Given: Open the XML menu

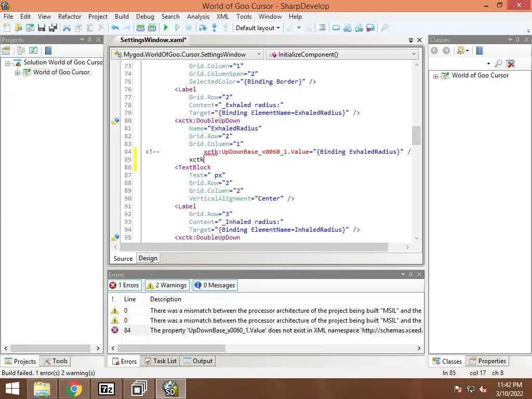Looking at the screenshot, I should pos(222,16).
